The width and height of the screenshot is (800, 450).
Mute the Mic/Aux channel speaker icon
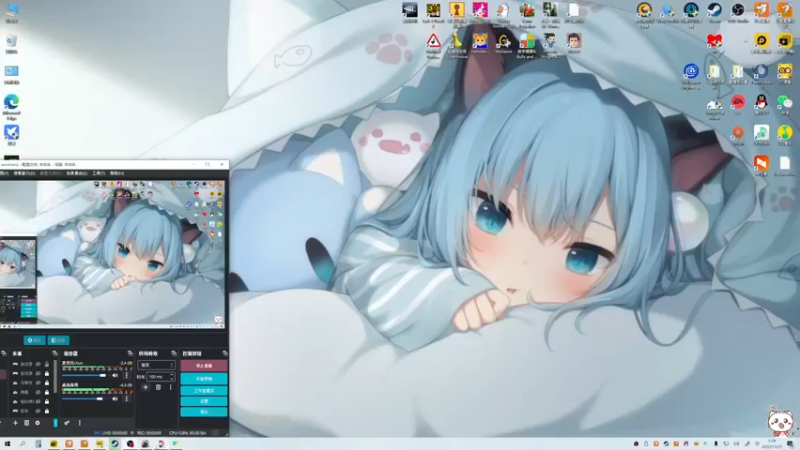click(115, 376)
